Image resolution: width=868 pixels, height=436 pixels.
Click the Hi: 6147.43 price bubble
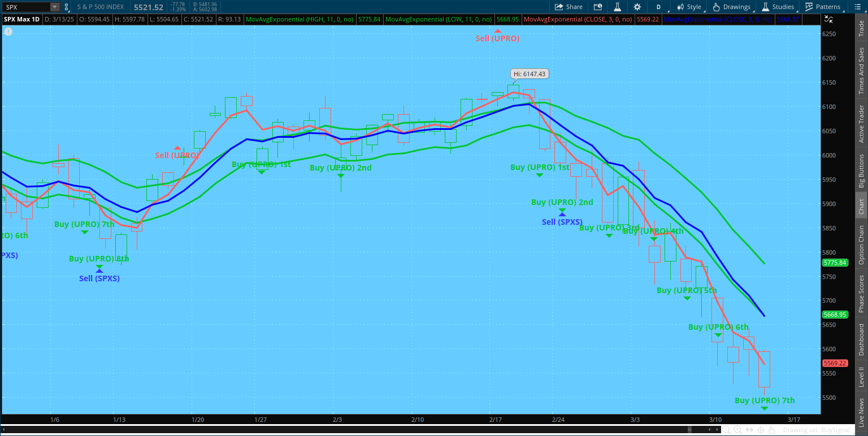[x=530, y=74]
